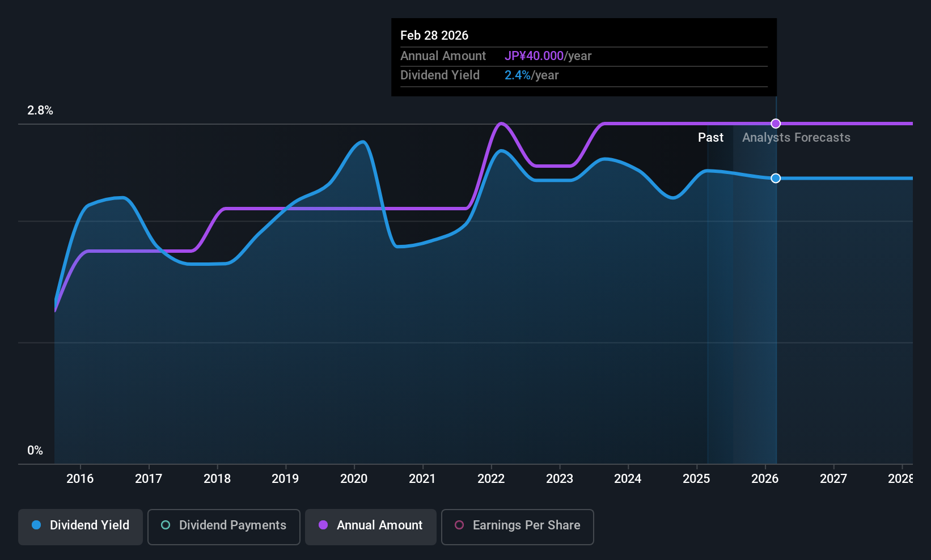Select the purple data point marker at Feb 2026
The image size is (931, 560).
776,124
